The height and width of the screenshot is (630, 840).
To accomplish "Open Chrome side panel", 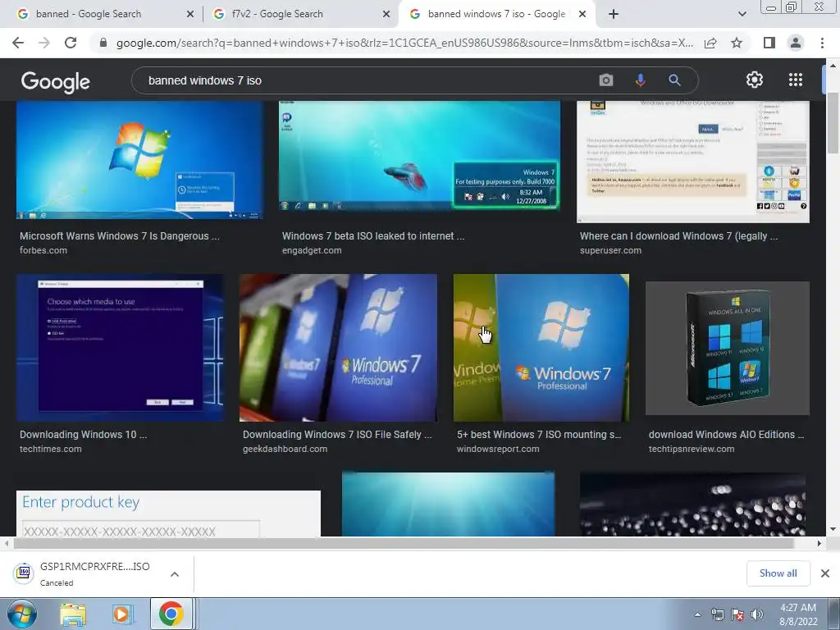I will point(769,43).
